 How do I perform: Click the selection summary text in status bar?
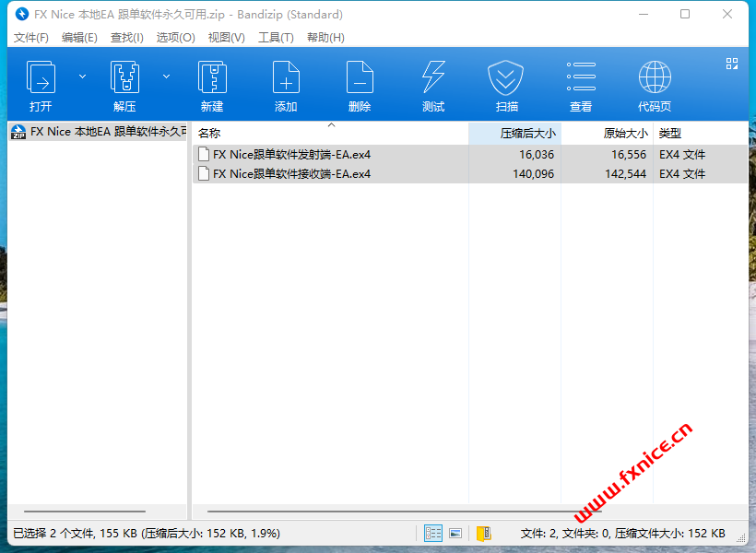click(147, 534)
